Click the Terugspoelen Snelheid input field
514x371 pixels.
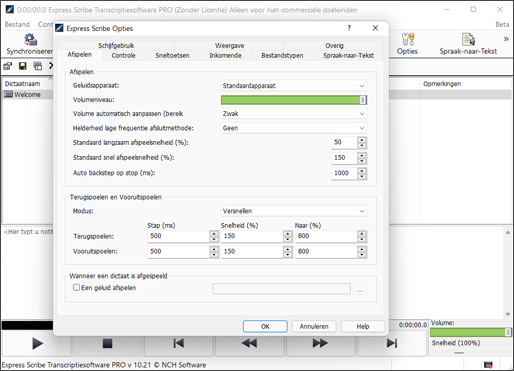(x=253, y=236)
